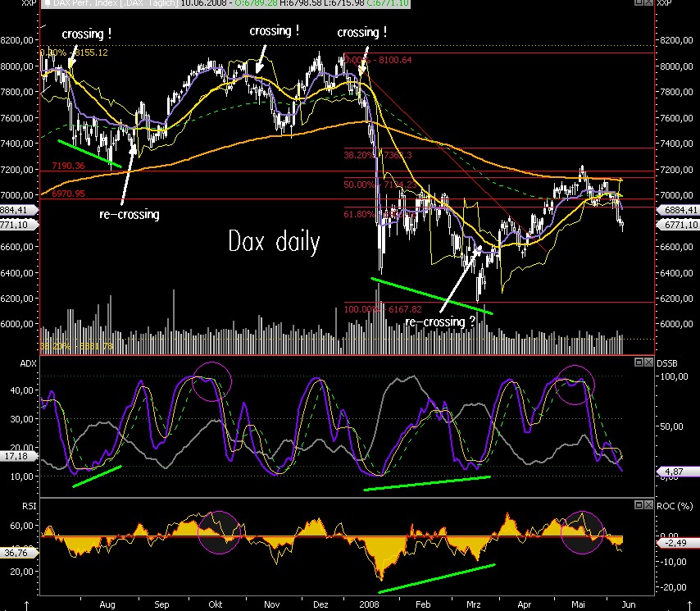The width and height of the screenshot is (700, 611).
Task: Click the Okt label on time axis
Action: coord(216,604)
